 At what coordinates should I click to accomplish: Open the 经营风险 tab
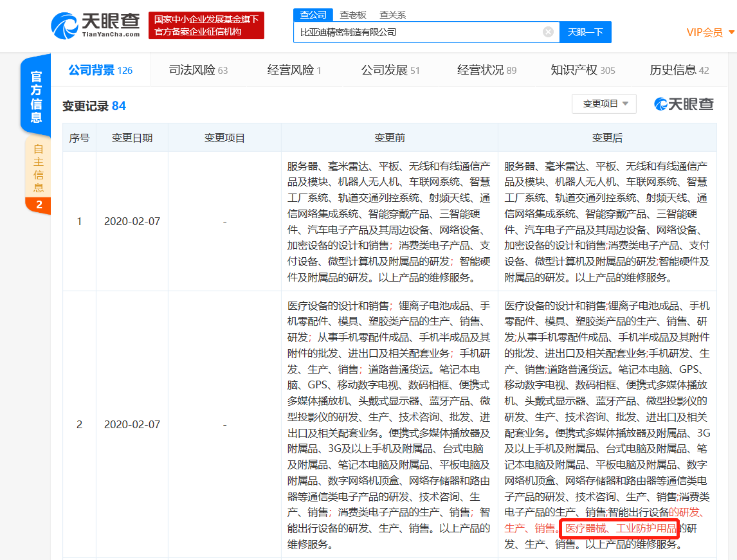tap(294, 70)
